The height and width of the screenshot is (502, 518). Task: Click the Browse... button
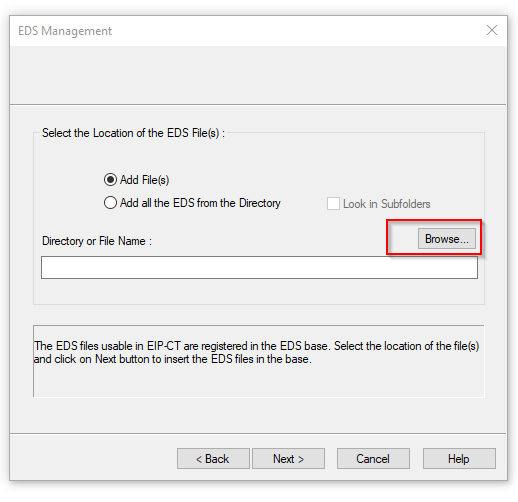click(x=447, y=239)
